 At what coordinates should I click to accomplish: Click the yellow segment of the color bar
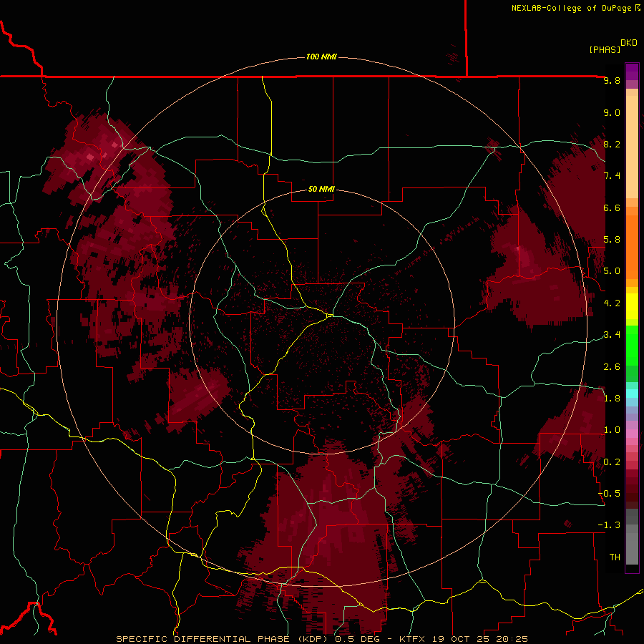point(632,306)
